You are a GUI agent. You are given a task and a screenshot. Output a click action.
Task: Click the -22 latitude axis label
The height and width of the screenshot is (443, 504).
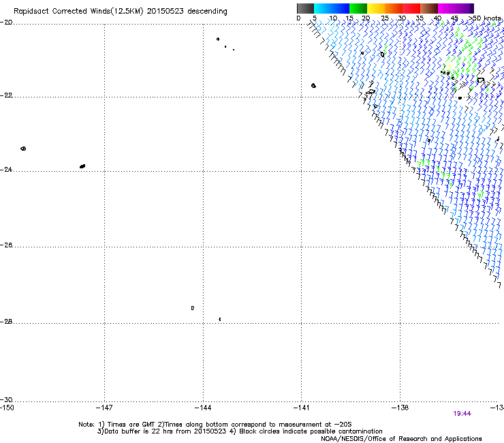(x=6, y=95)
